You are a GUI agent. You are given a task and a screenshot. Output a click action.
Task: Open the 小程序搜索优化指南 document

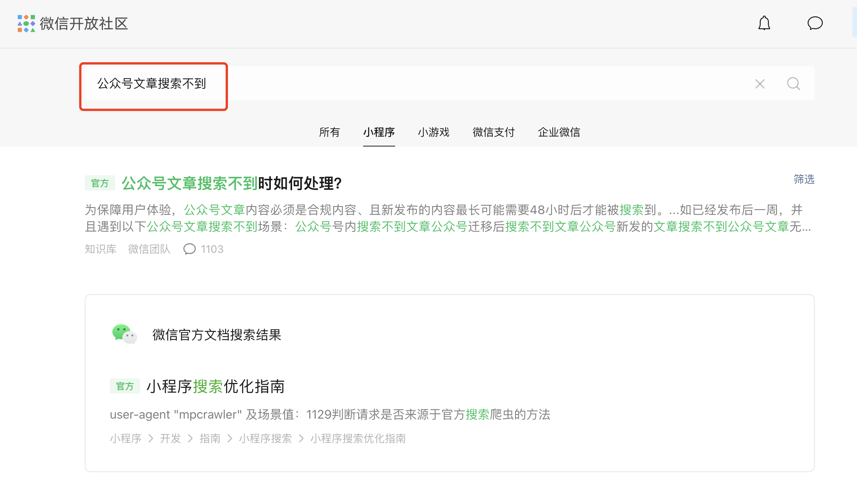(x=215, y=387)
